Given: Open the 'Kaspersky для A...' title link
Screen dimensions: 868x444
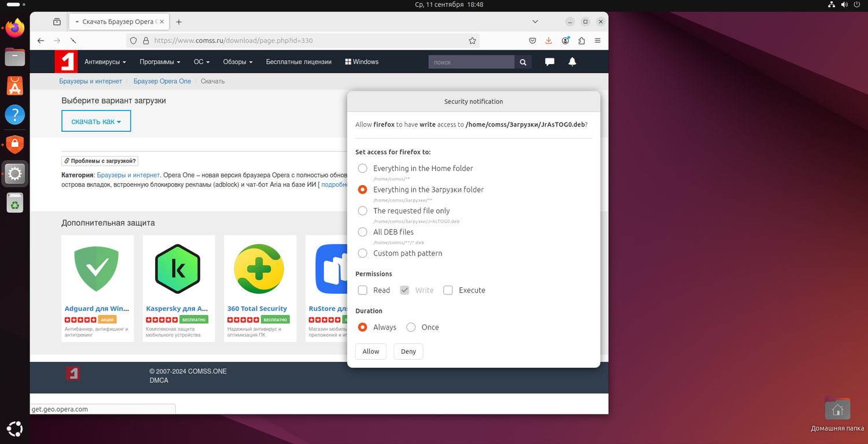Looking at the screenshot, I should 177,309.
